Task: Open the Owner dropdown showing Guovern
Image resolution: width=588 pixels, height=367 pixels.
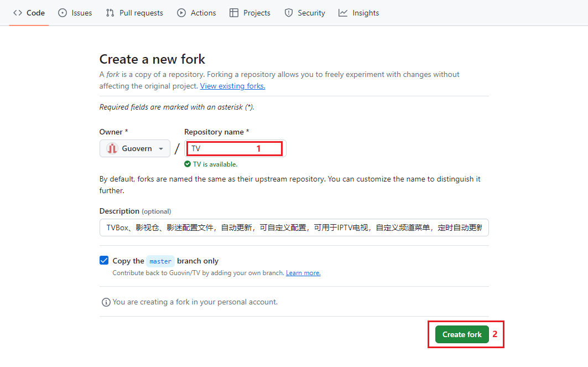Action: (x=134, y=148)
